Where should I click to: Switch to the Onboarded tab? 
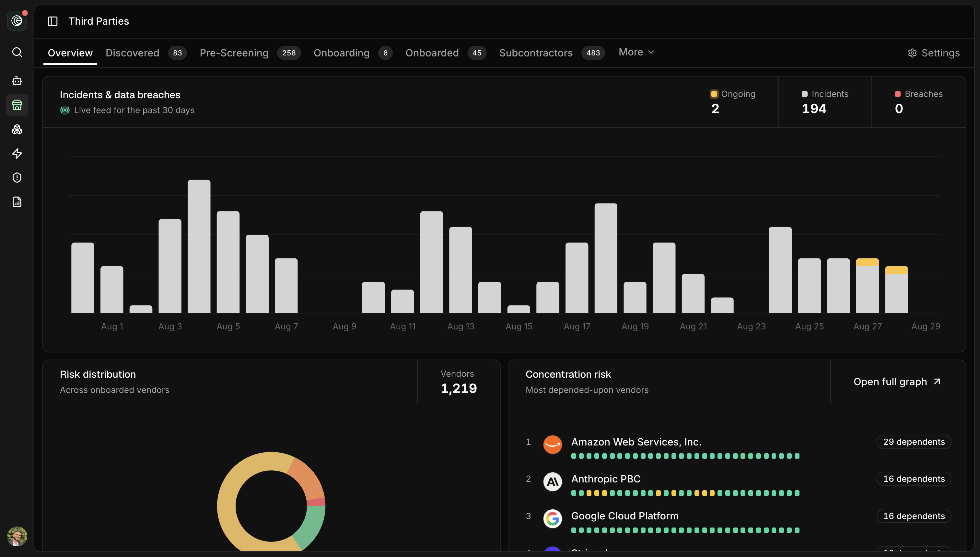446,53
